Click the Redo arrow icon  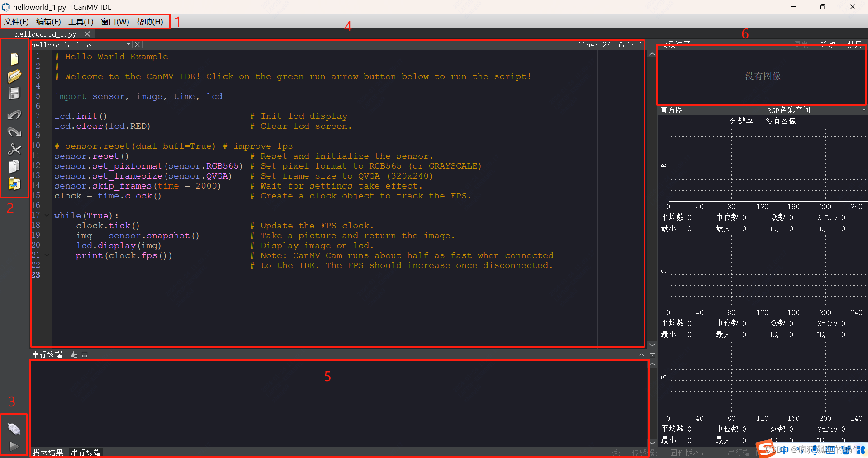tap(14, 132)
